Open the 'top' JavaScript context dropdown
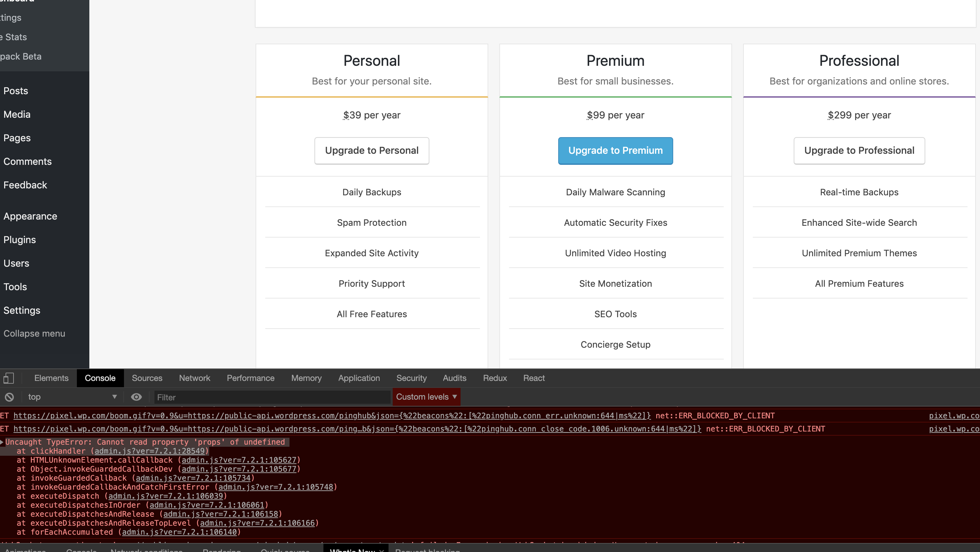This screenshot has height=552, width=980. click(72, 397)
